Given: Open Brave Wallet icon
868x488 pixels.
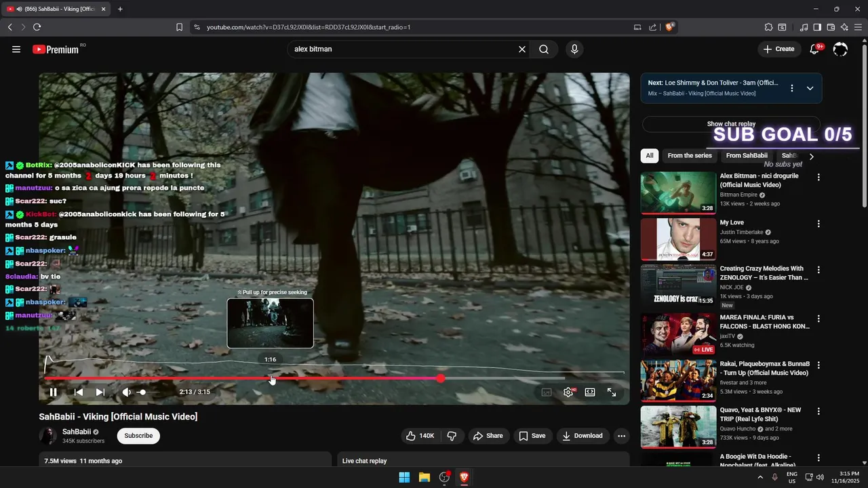Looking at the screenshot, I should tap(831, 27).
